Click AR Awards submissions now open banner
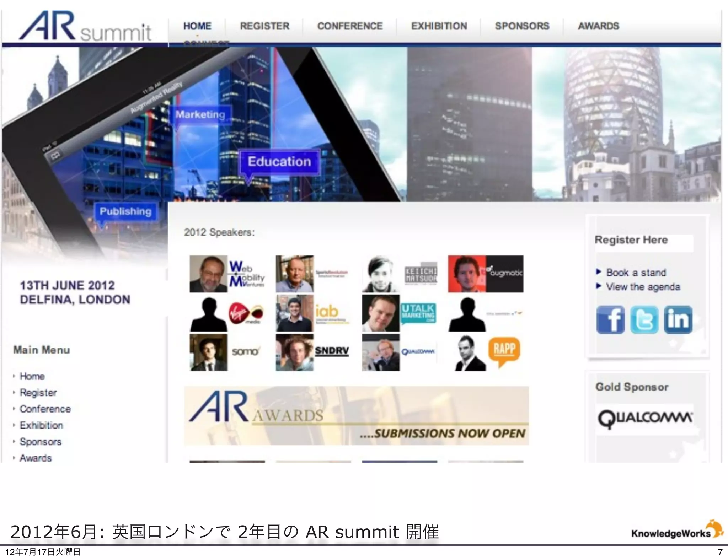Viewport: 728px width, 560px height. tap(356, 416)
